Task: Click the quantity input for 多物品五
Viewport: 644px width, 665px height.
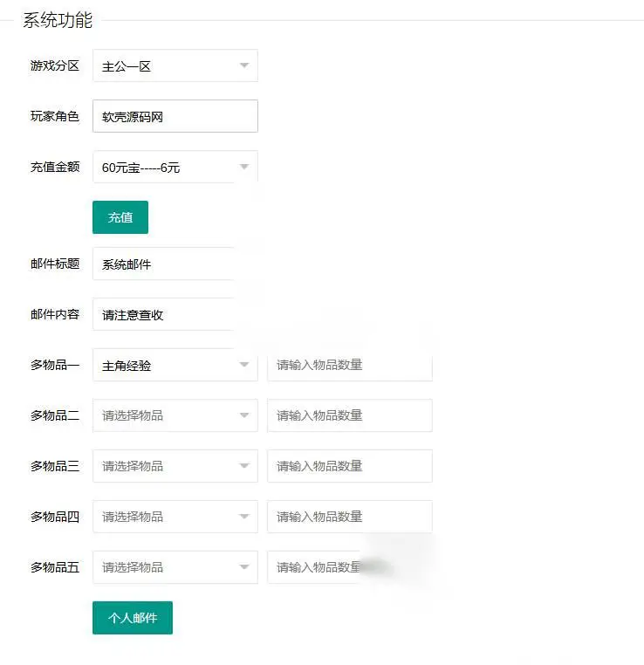Action: pyautogui.click(x=350, y=567)
